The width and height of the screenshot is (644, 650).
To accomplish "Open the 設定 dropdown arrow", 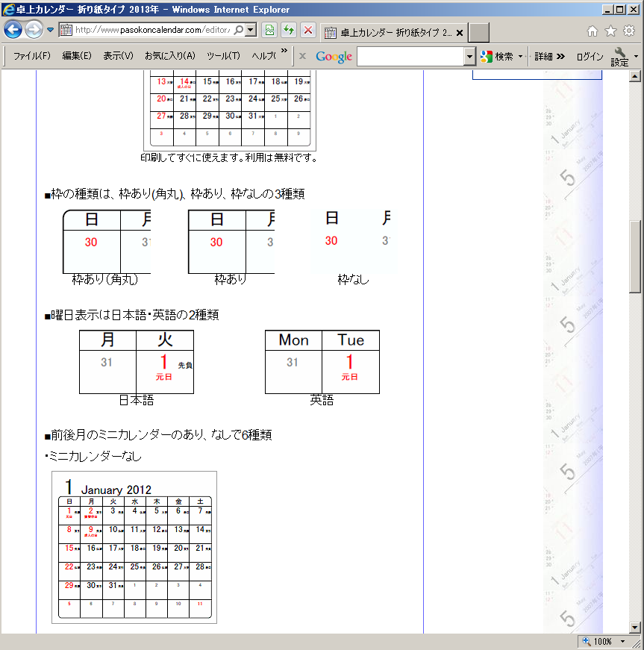I will pyautogui.click(x=636, y=57).
